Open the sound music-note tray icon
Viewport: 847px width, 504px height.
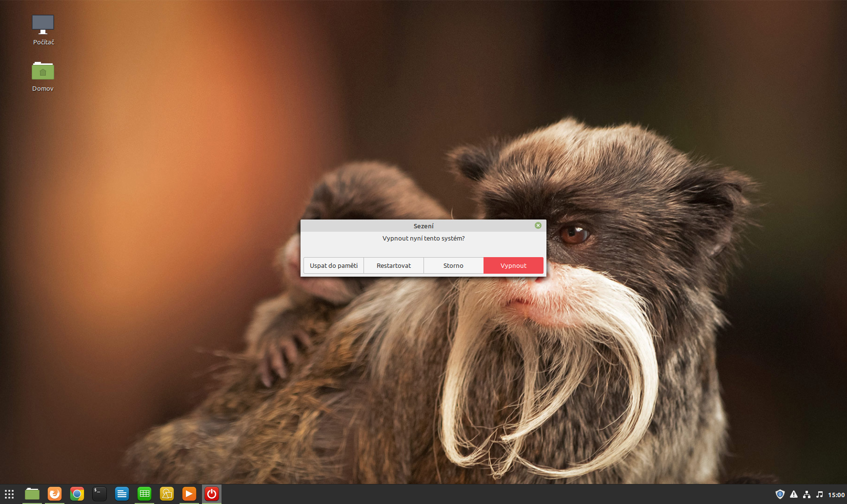click(x=820, y=494)
